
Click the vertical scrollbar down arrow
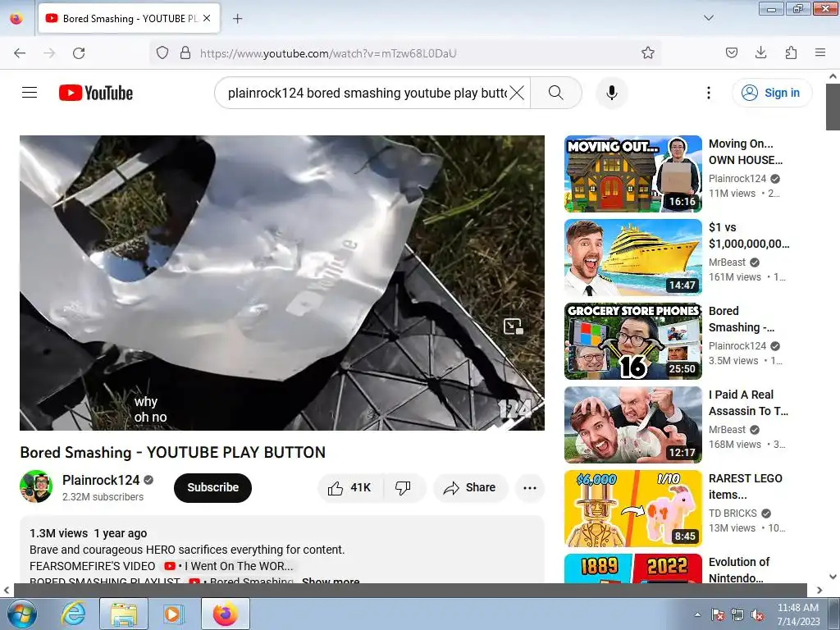point(833,577)
